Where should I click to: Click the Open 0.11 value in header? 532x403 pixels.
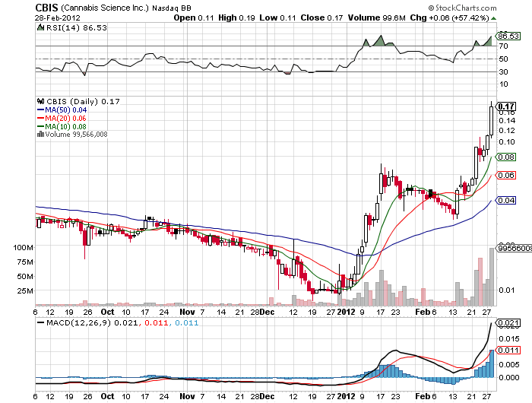194,17
